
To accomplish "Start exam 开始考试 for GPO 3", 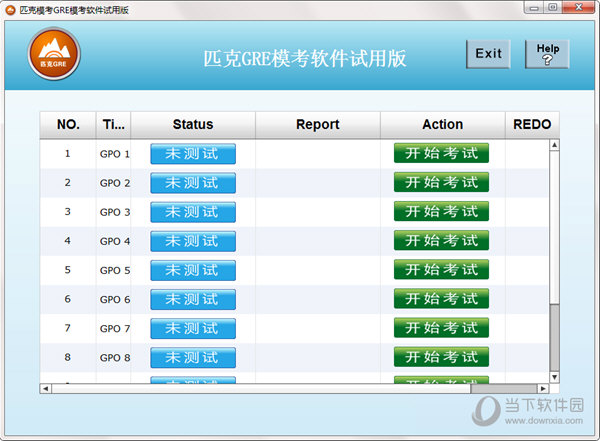I will [441, 211].
